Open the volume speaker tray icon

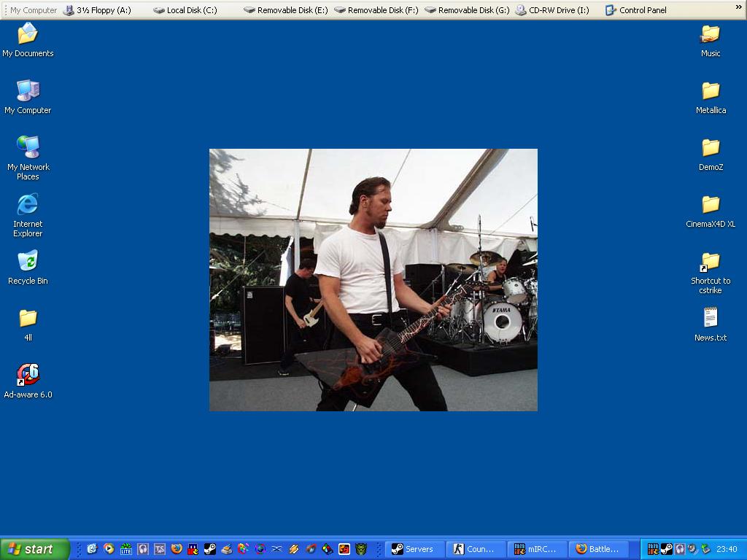(x=692, y=549)
